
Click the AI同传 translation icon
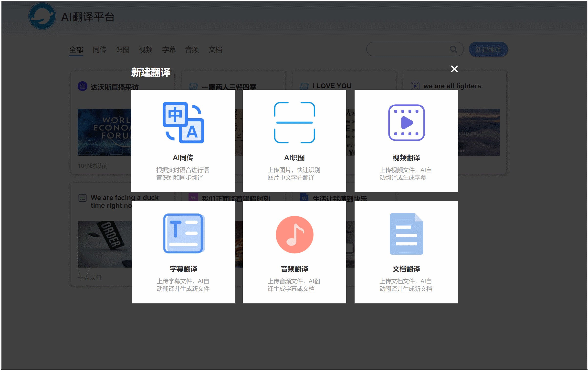pyautogui.click(x=183, y=122)
